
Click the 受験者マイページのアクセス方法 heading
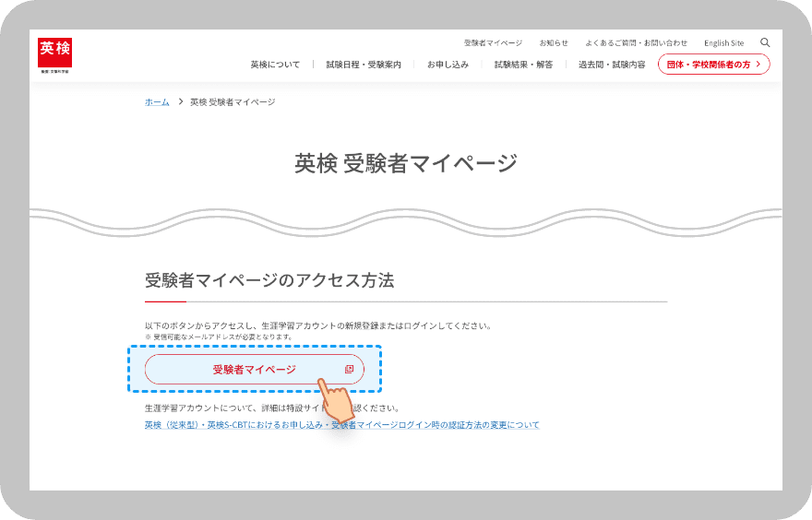pyautogui.click(x=269, y=280)
